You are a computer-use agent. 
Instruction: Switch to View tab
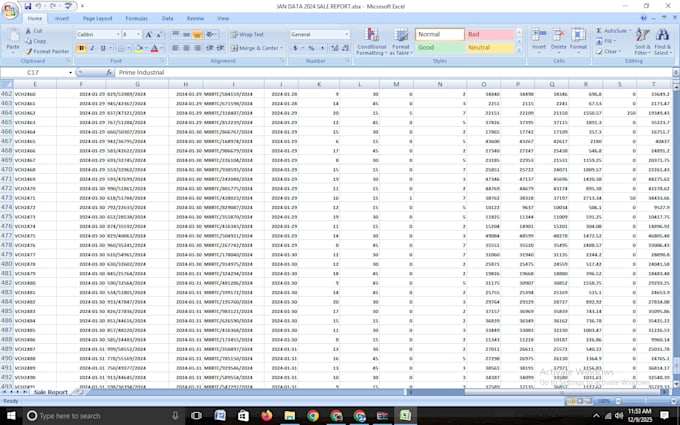point(223,18)
